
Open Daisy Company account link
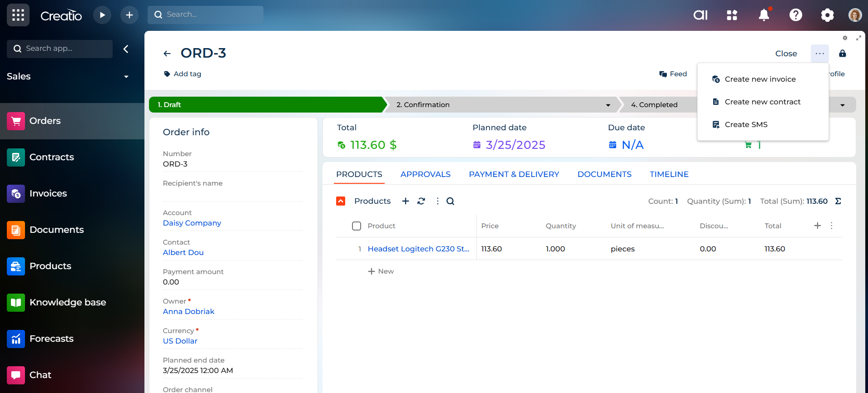point(192,223)
